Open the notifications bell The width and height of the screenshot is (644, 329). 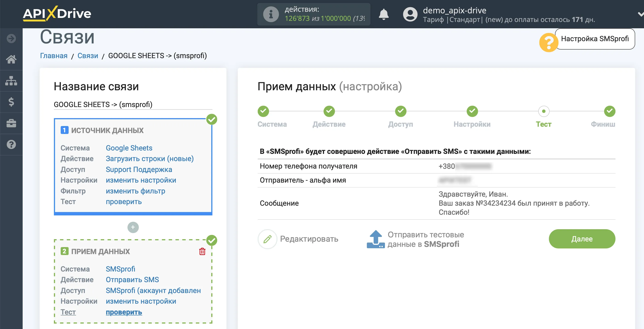tap(384, 14)
